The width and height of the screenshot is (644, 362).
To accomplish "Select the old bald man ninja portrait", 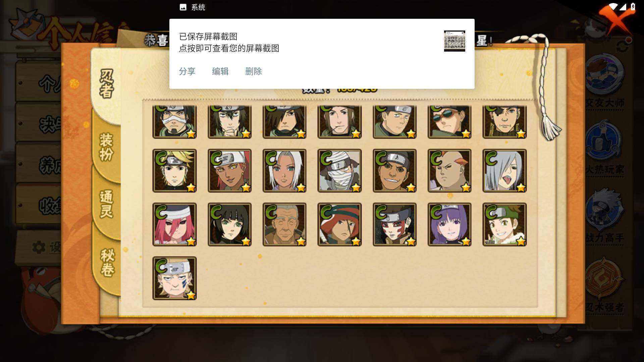I will point(284,224).
